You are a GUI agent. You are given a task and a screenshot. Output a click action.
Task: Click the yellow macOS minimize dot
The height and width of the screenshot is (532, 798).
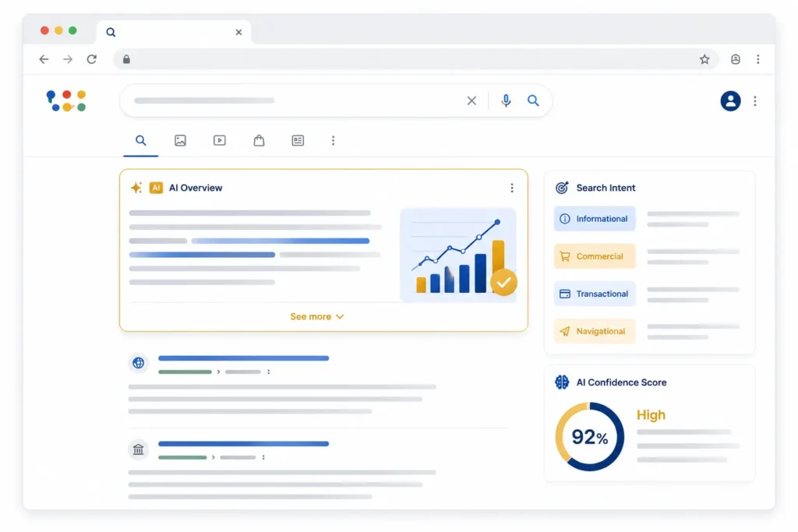click(x=58, y=30)
